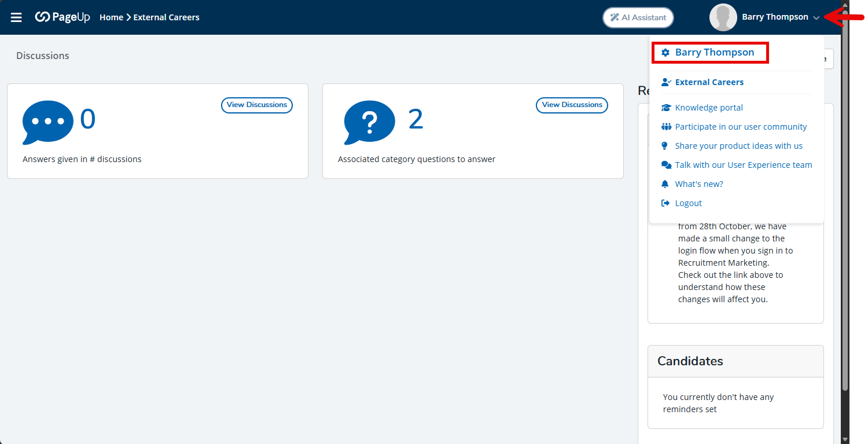Go to Home in breadcrumb
This screenshot has width=868, height=444.
click(x=111, y=17)
